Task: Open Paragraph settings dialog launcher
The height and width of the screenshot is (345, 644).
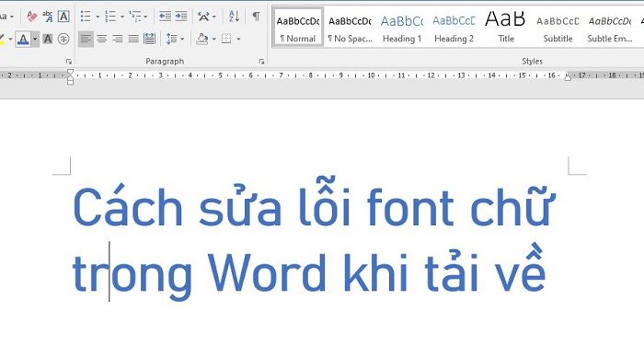Action: (261, 62)
